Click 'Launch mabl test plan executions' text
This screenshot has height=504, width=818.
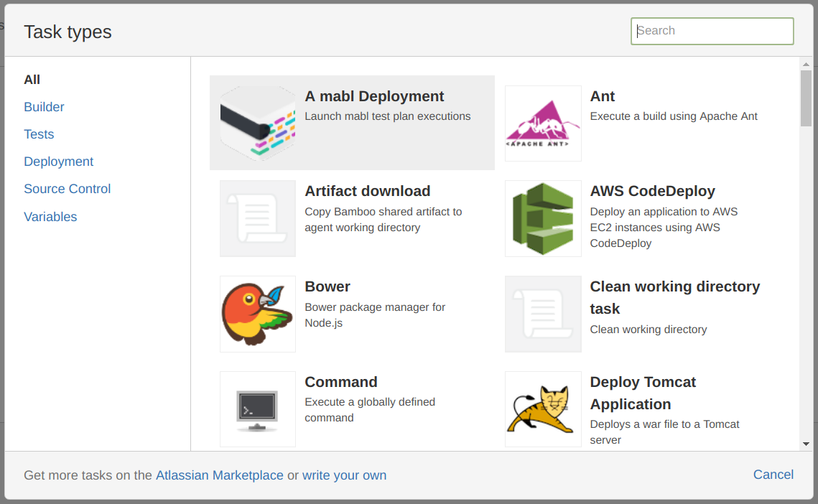click(388, 116)
